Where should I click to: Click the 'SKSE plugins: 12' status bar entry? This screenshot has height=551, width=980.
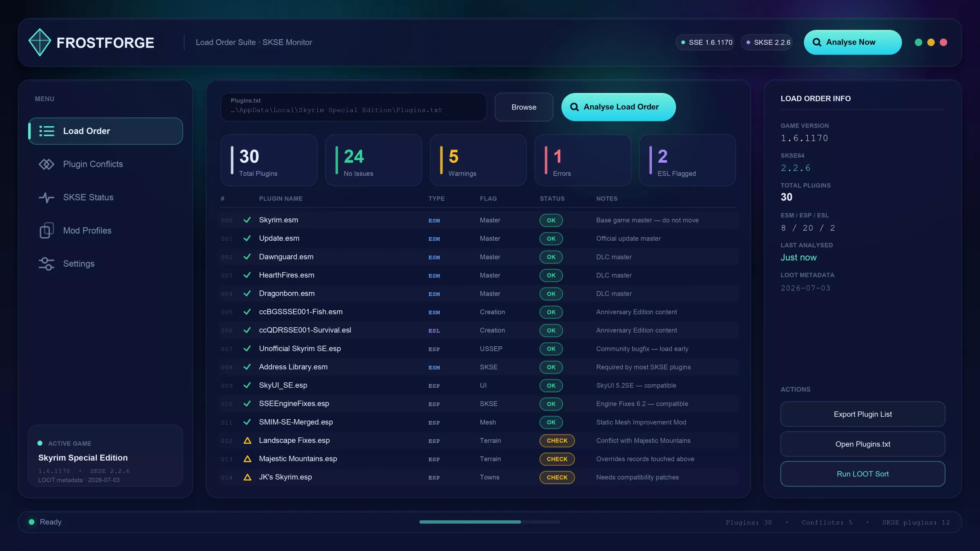916,522
